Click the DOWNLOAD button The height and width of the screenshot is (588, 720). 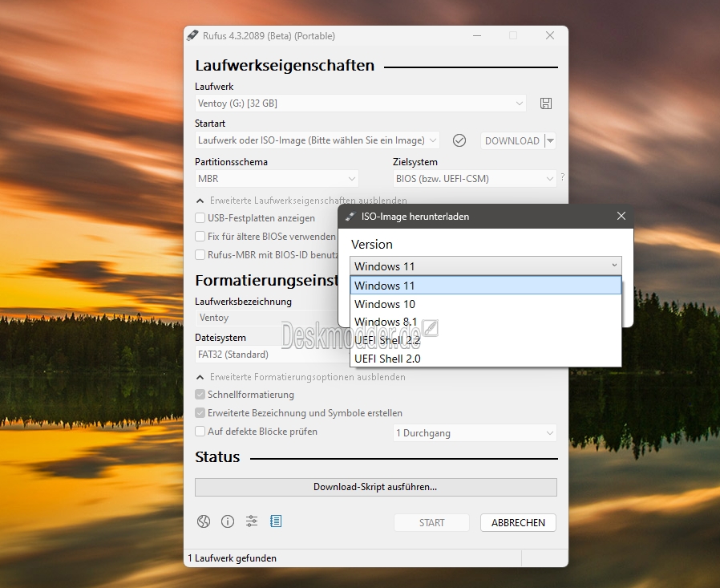point(512,140)
